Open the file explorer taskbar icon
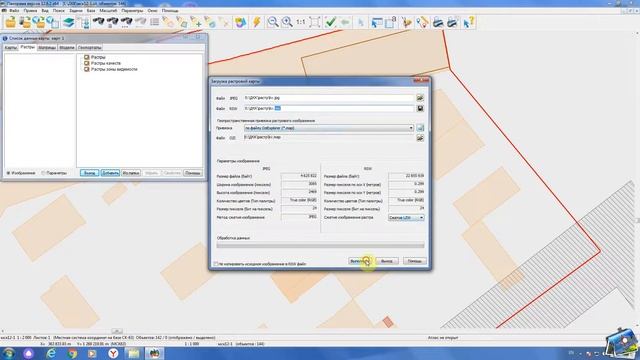 click(133, 353)
